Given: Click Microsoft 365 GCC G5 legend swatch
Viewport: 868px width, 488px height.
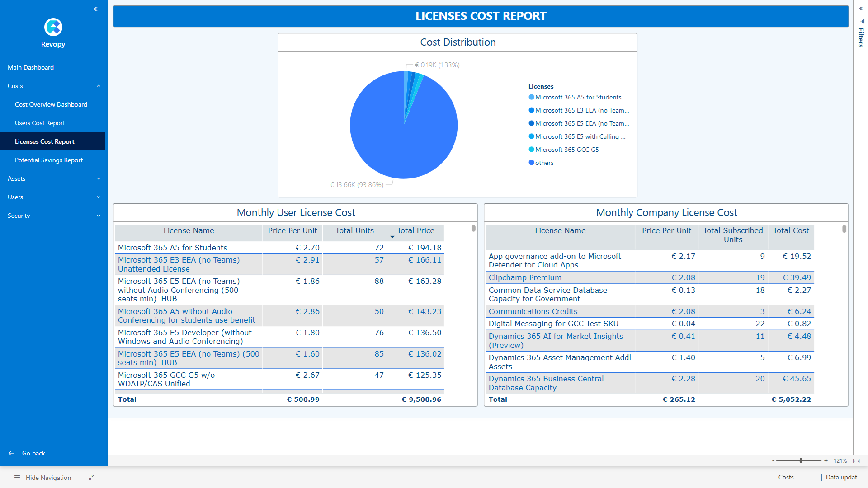Looking at the screenshot, I should pyautogui.click(x=531, y=150).
